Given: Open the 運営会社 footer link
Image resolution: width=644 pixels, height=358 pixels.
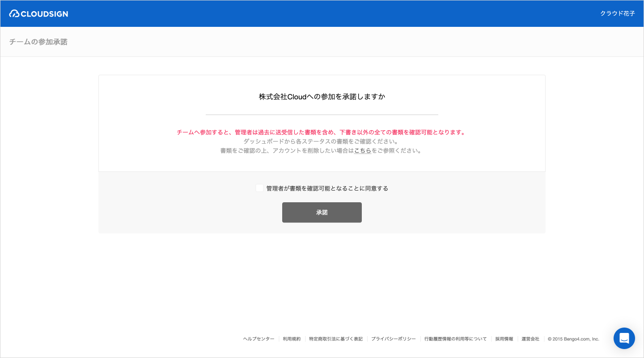Looking at the screenshot, I should pyautogui.click(x=530, y=339).
